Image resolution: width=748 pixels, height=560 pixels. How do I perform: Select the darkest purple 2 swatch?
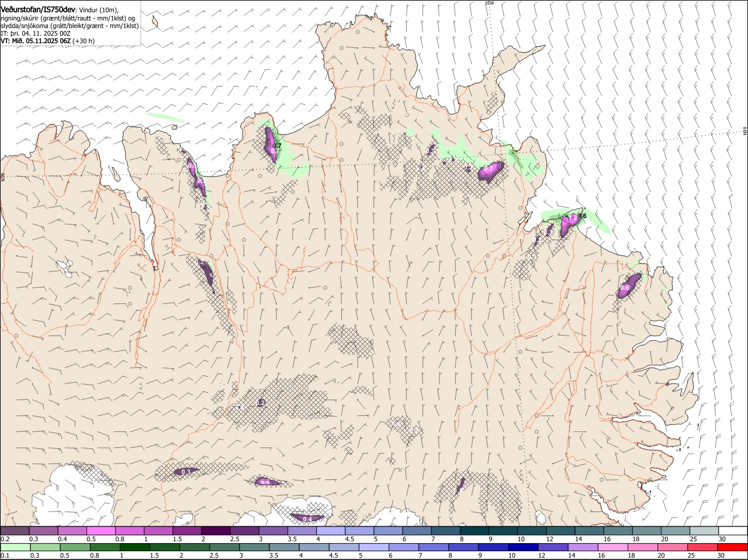[x=216, y=530]
